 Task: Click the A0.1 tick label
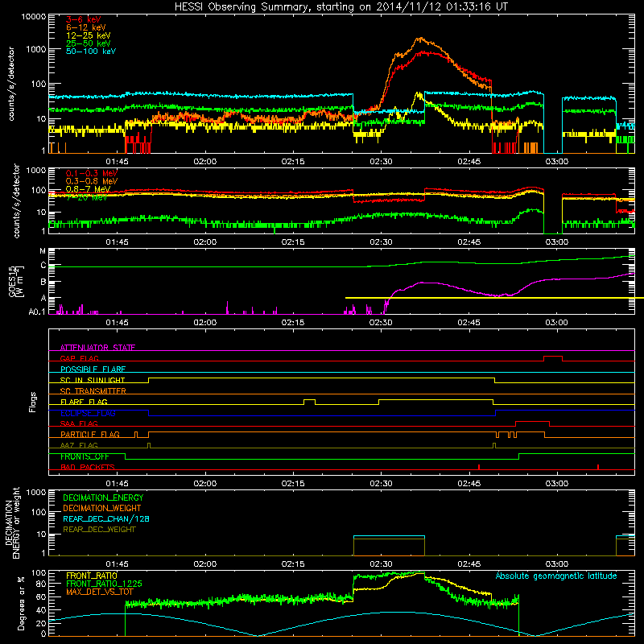[x=37, y=312]
